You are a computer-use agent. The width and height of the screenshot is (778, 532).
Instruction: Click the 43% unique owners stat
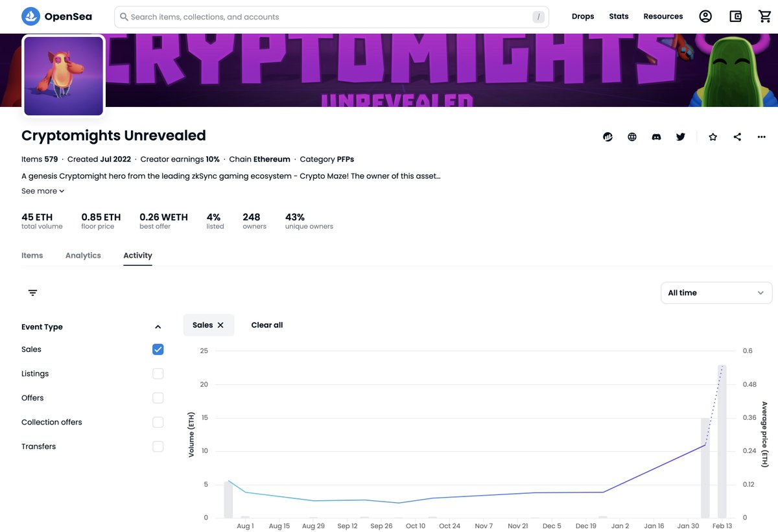pyautogui.click(x=309, y=221)
